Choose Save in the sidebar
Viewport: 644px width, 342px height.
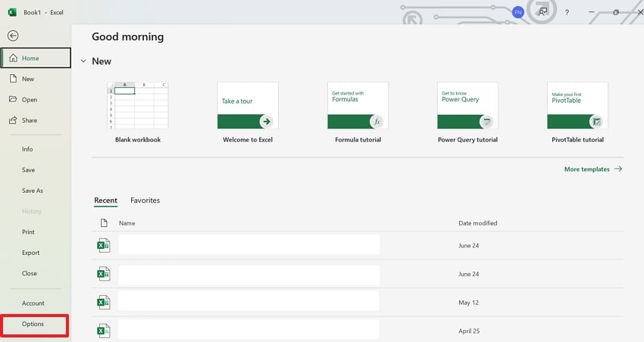tap(28, 169)
